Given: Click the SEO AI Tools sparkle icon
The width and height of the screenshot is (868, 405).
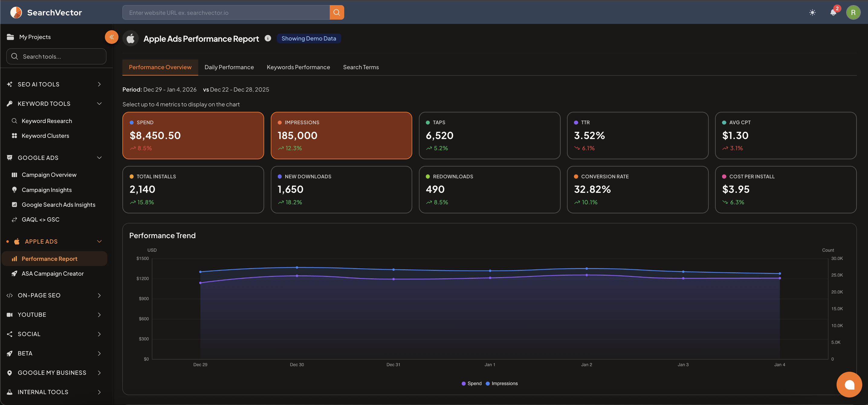Looking at the screenshot, I should (x=9, y=84).
